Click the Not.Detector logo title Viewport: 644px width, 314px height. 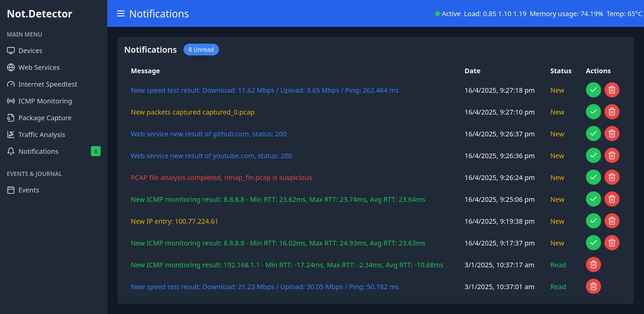tap(40, 14)
